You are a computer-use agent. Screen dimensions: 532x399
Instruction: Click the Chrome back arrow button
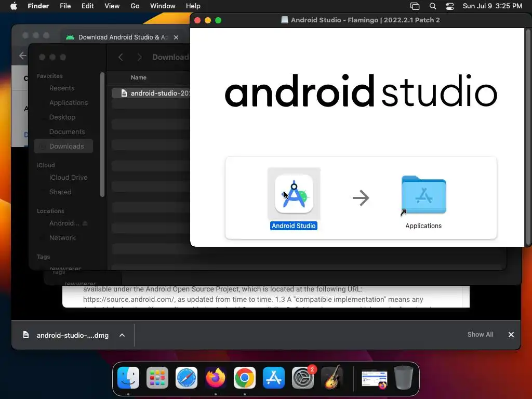pyautogui.click(x=22, y=55)
